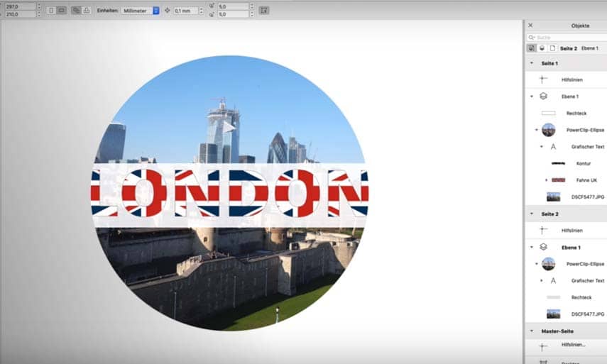Select the Fahne UK flag thumbnail

click(558, 180)
